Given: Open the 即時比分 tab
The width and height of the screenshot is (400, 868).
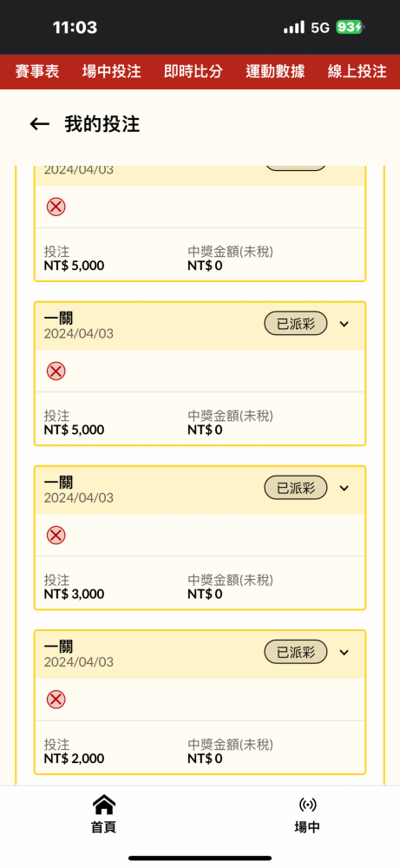Looking at the screenshot, I should click(193, 71).
